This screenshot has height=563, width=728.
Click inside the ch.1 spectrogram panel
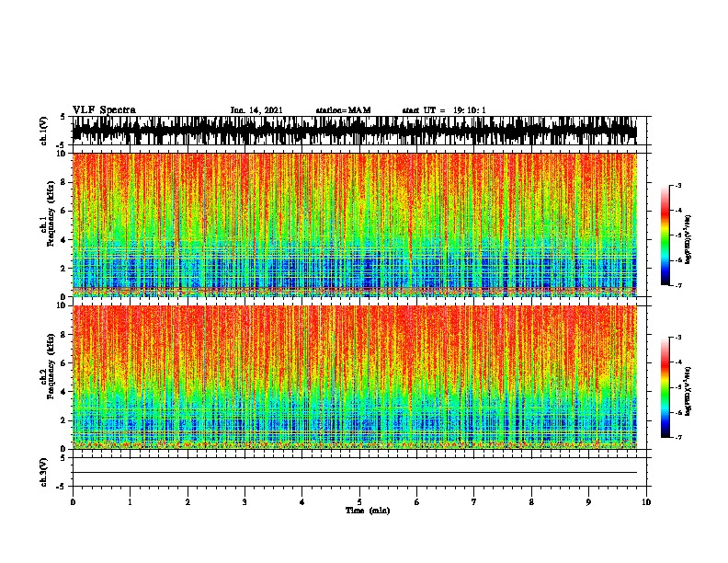(x=355, y=224)
